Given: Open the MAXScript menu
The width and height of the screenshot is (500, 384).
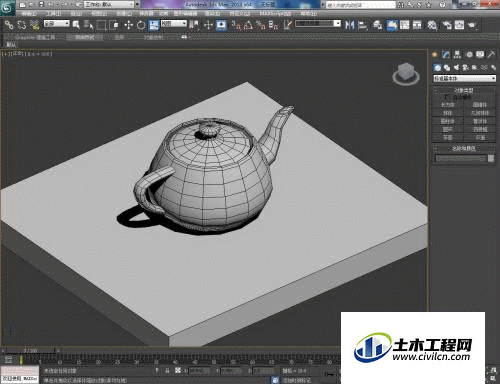Looking at the screenshot, I should click(275, 14).
